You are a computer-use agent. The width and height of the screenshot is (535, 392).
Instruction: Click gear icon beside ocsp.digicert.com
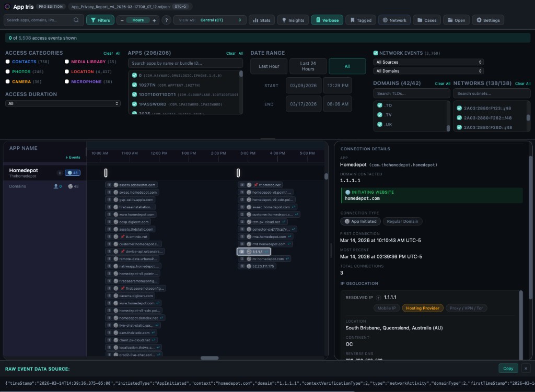(115, 222)
